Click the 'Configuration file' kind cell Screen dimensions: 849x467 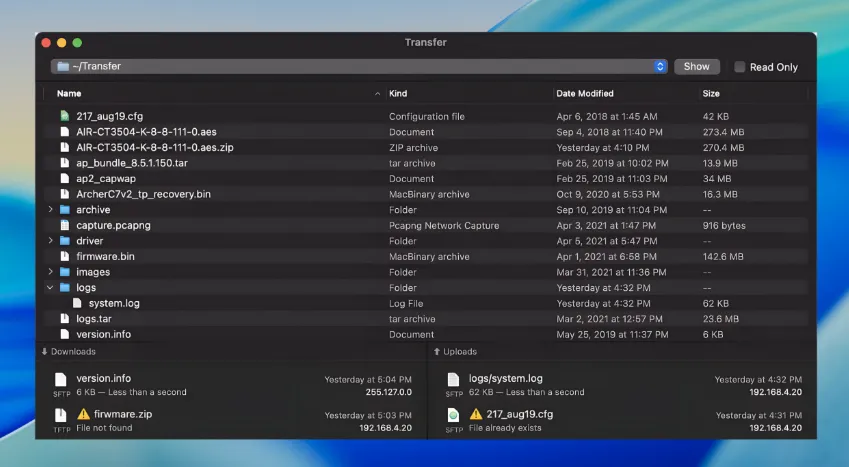pos(427,116)
